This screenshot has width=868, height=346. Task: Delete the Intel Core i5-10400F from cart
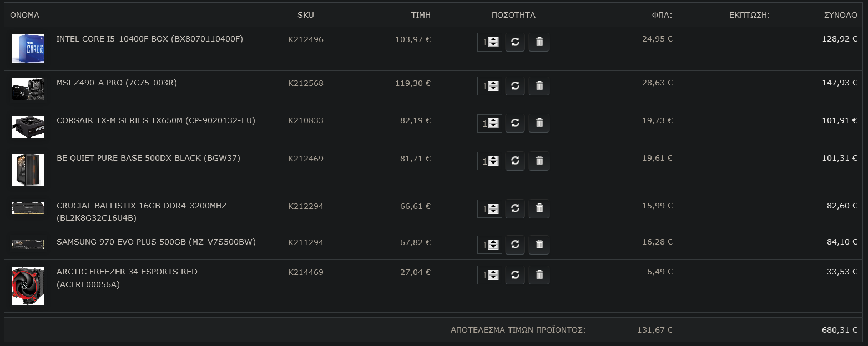539,42
